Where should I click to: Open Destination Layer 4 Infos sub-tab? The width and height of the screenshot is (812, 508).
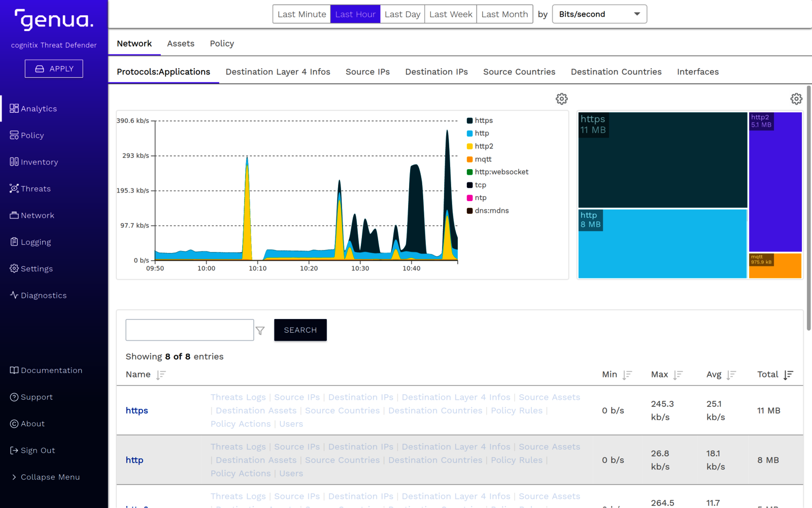click(x=278, y=72)
